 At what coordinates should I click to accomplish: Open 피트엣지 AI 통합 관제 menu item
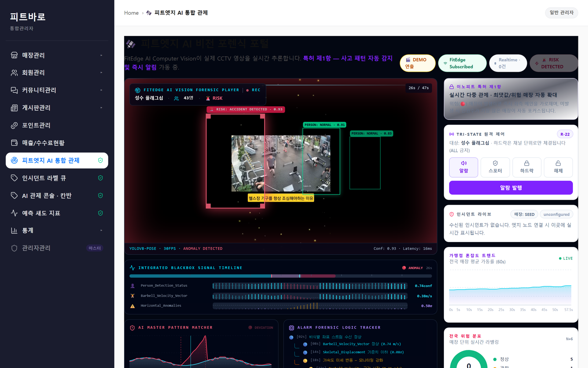[x=57, y=160]
